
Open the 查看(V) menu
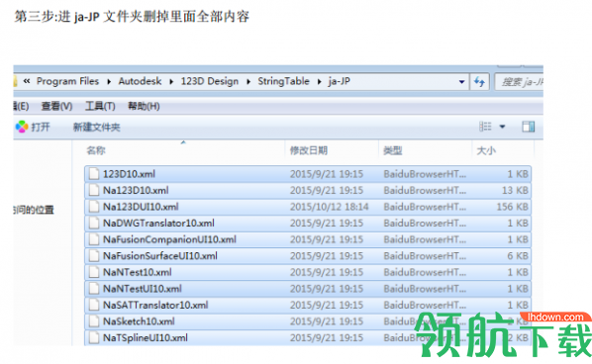(56, 107)
